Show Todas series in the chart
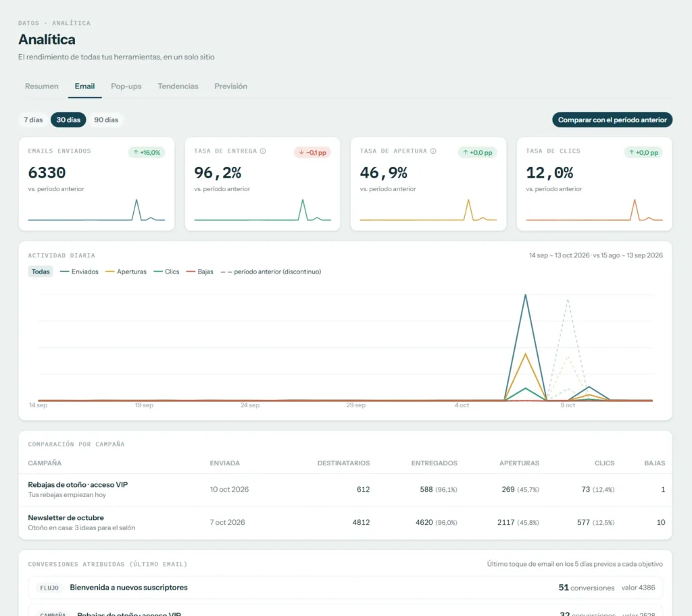 (x=41, y=272)
